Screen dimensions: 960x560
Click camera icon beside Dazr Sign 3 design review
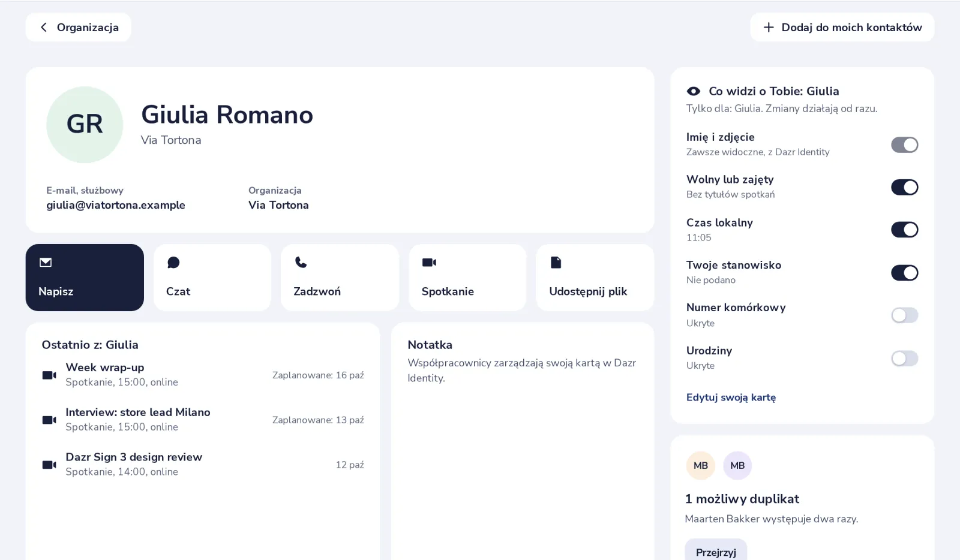coord(49,465)
